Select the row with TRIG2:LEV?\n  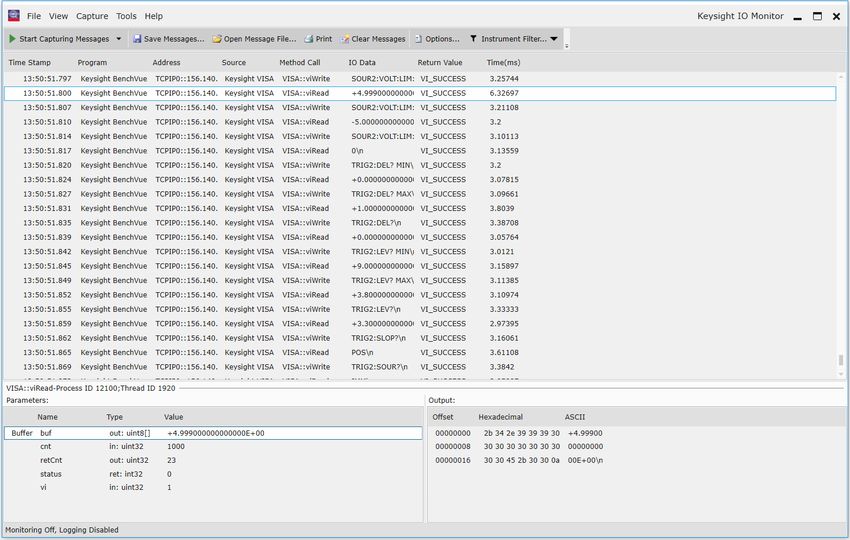(420, 309)
